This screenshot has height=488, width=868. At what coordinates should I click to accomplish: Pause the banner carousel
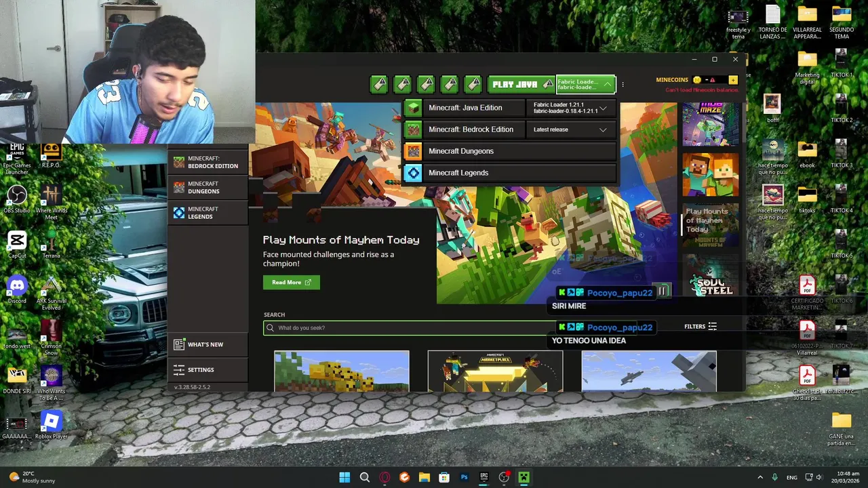[663, 291]
